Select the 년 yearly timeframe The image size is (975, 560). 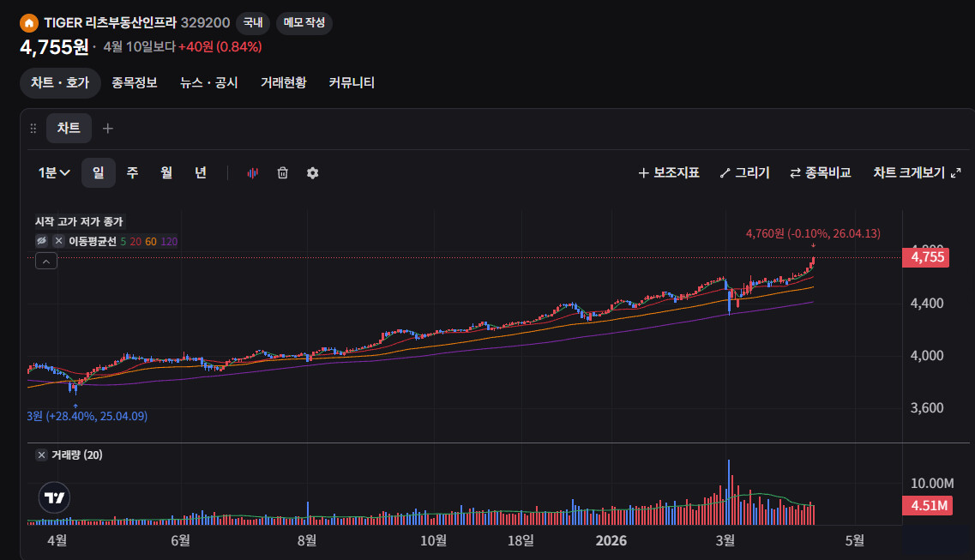tap(200, 172)
